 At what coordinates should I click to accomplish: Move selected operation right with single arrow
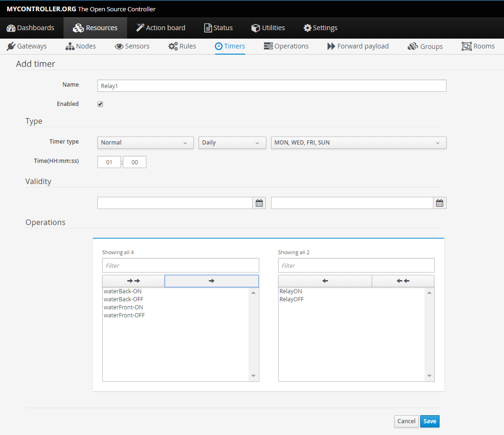click(211, 281)
